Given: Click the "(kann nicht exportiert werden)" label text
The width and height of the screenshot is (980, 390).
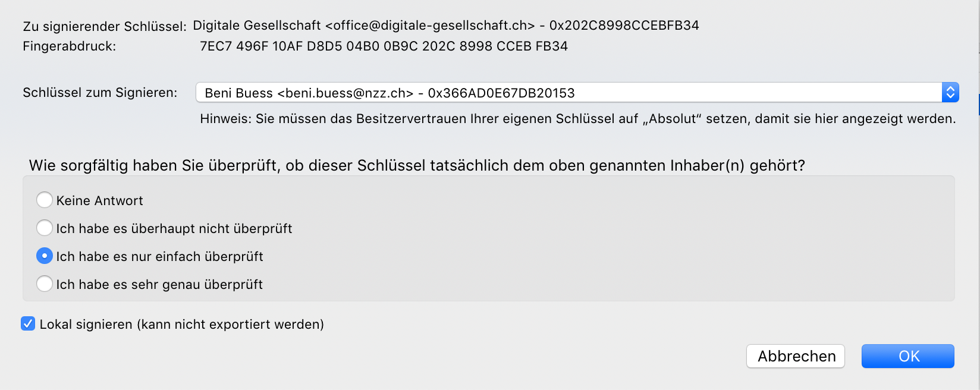Looking at the screenshot, I should tap(230, 325).
